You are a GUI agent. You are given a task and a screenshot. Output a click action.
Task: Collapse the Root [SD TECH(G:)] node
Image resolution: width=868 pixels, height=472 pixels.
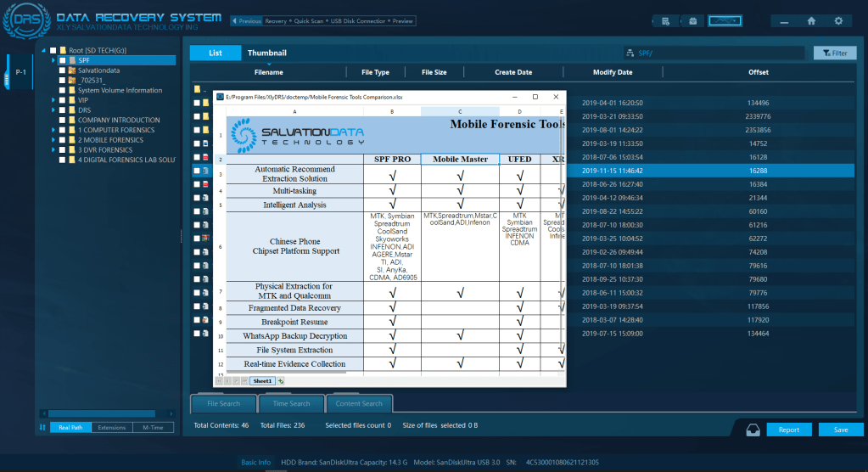(x=43, y=51)
